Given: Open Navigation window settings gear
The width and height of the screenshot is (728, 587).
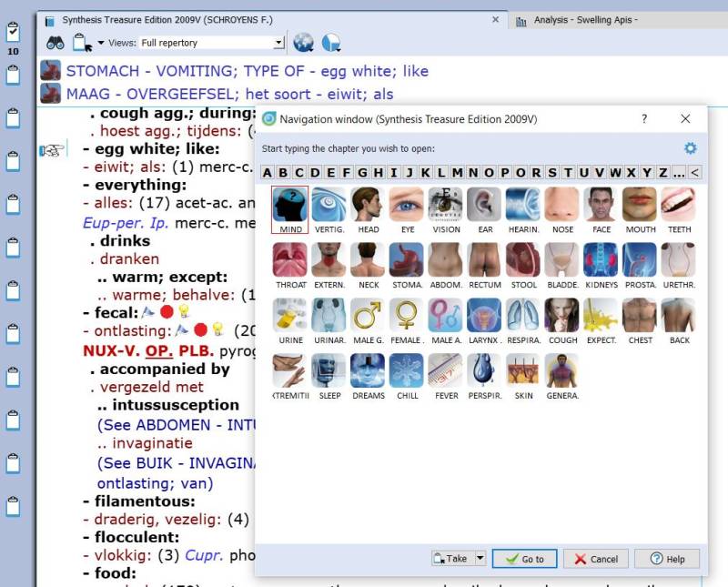Looking at the screenshot, I should [691, 148].
